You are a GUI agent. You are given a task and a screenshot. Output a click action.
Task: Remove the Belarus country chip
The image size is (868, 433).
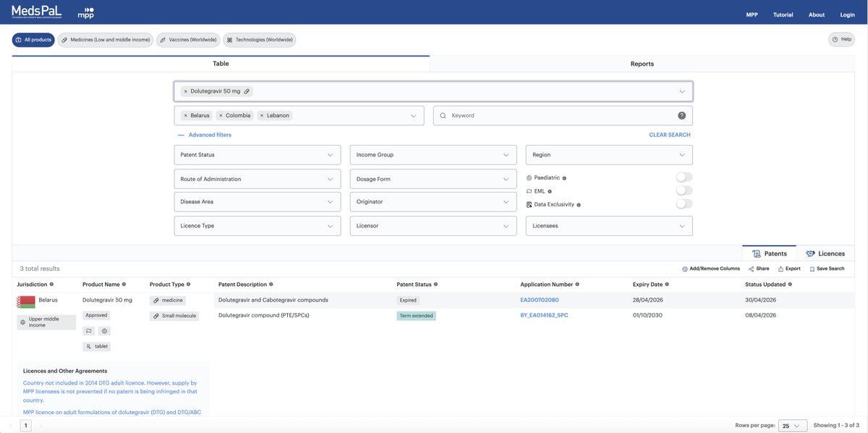click(x=185, y=115)
